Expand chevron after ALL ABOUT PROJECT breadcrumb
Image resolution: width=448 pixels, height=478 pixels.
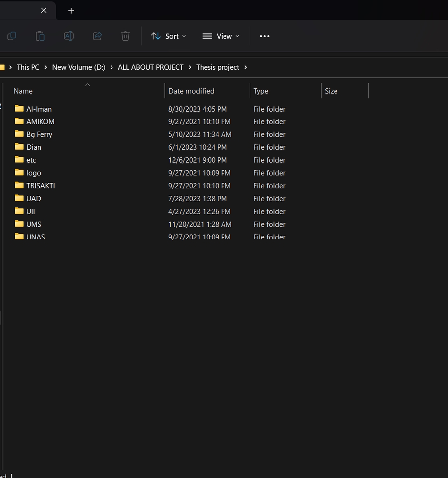pos(190,67)
